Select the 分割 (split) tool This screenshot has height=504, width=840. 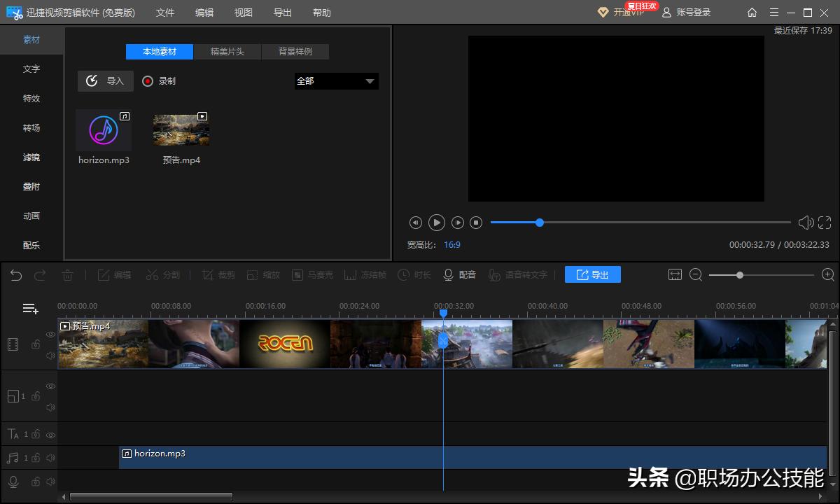click(162, 274)
